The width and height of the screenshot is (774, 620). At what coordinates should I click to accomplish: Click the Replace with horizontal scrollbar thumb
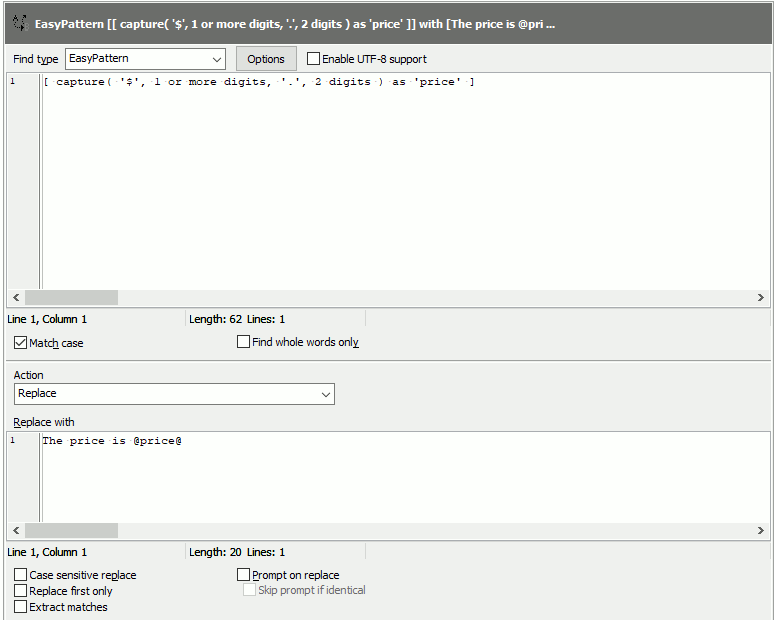[71, 531]
